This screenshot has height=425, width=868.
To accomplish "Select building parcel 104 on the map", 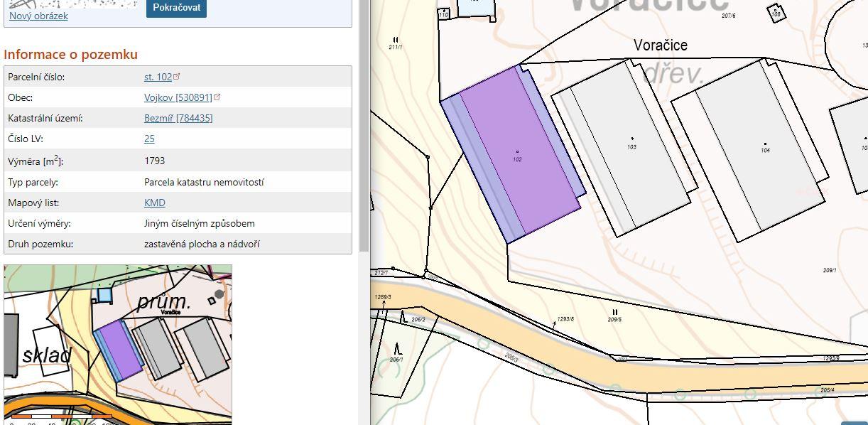I will pyautogui.click(x=765, y=151).
